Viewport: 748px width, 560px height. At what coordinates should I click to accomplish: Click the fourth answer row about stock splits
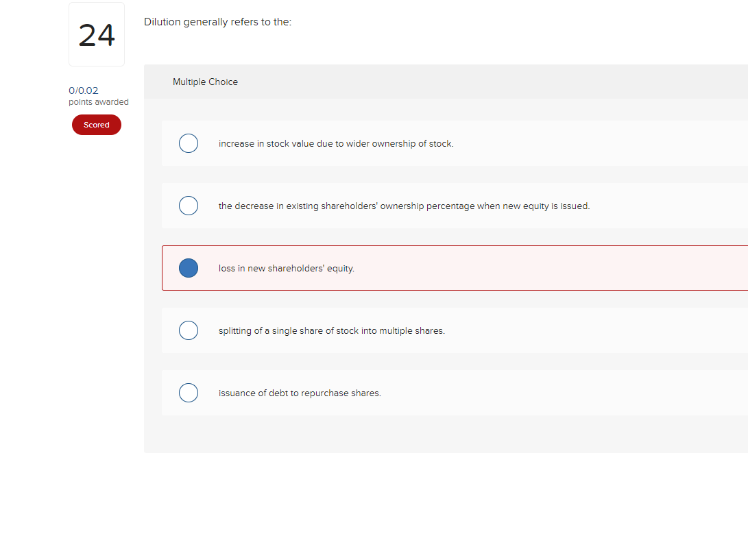coord(411,330)
